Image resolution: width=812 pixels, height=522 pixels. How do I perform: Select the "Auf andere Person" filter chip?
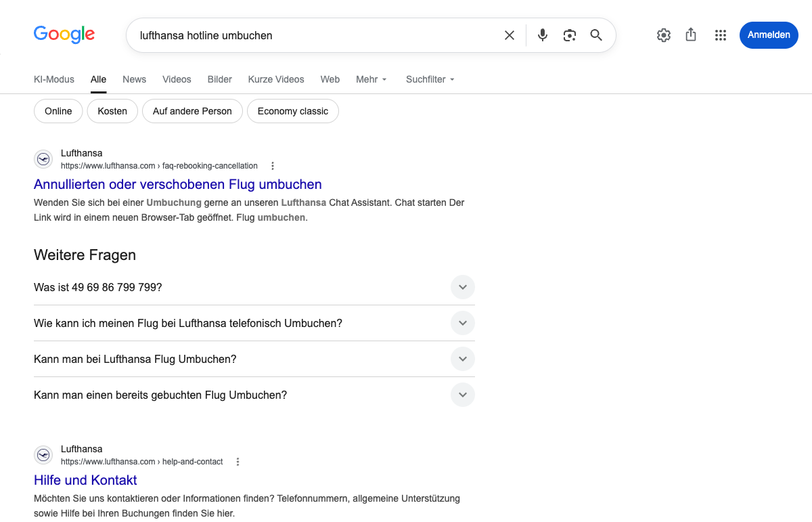192,111
